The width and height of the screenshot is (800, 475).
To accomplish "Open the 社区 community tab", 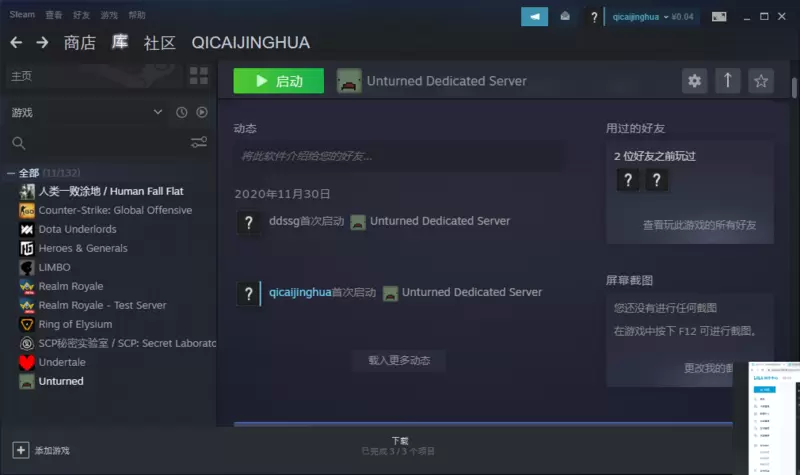I will 160,43.
